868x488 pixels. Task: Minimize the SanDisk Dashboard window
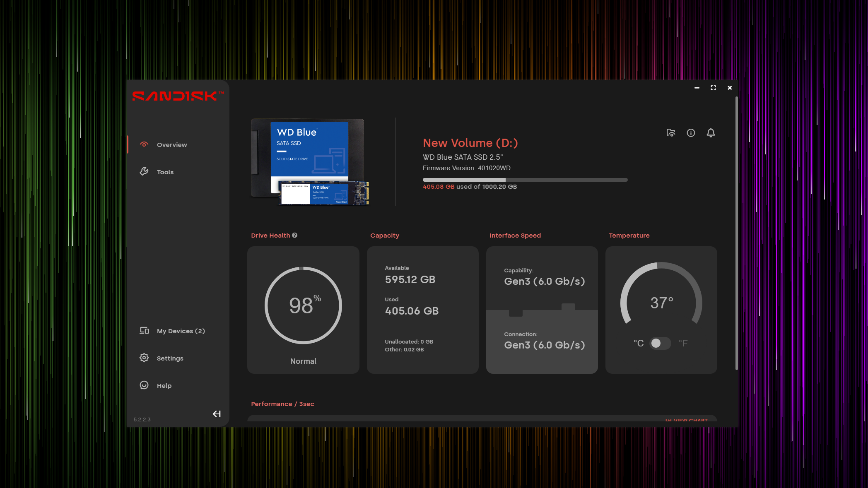coord(697,88)
